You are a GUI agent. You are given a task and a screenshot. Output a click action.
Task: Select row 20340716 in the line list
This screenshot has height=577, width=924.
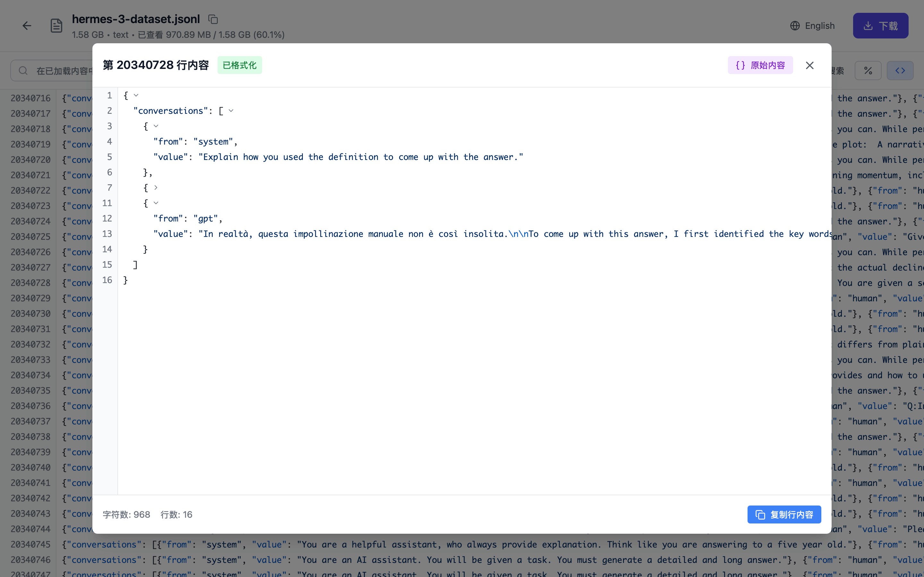[x=30, y=98]
